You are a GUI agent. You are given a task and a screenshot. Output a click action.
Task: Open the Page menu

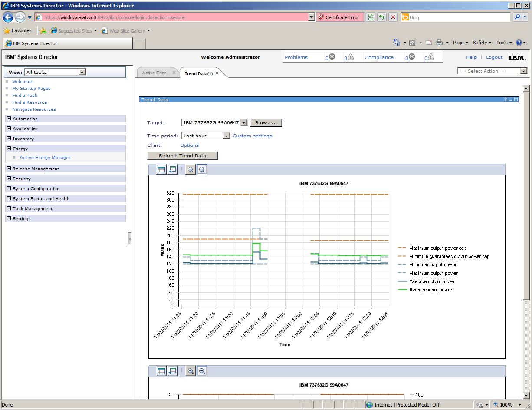(460, 43)
